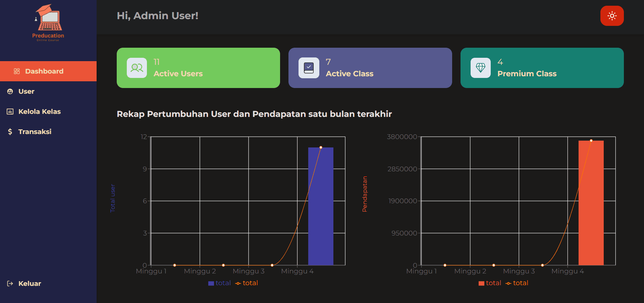Open Kelola Kelas from the sidebar
Screen dimensions: 644x303
pos(39,112)
